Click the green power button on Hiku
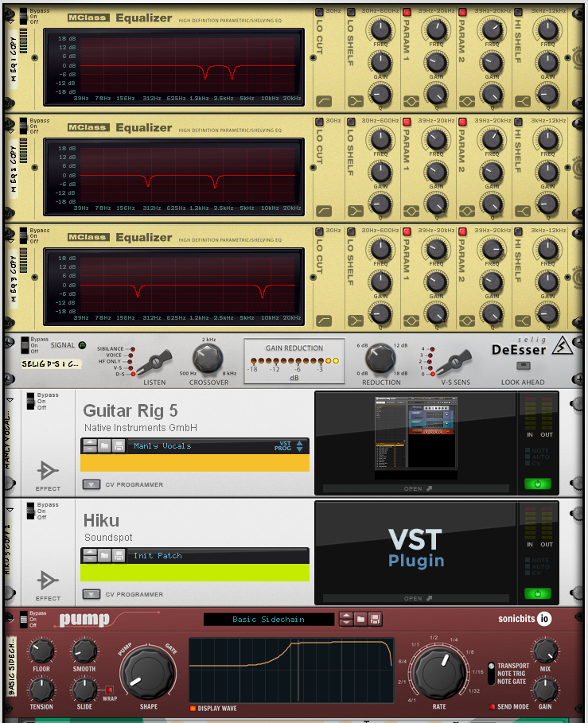Image resolution: width=588 pixels, height=723 pixels. tap(537, 593)
